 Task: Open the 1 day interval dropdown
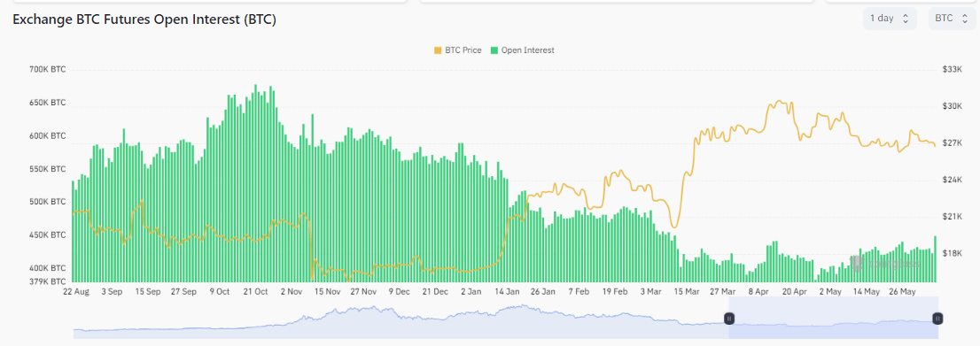pos(890,19)
